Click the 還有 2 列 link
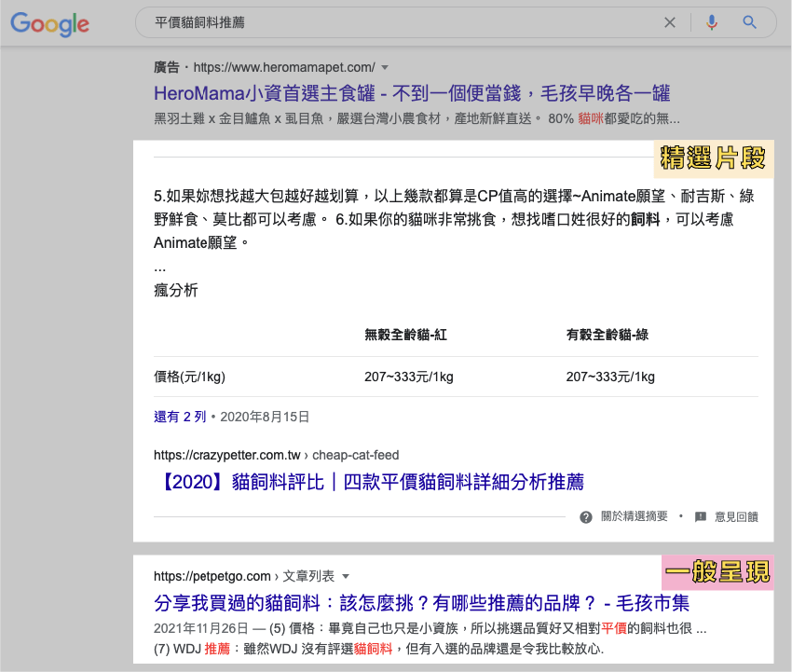The height and width of the screenshot is (672, 792). [x=180, y=417]
